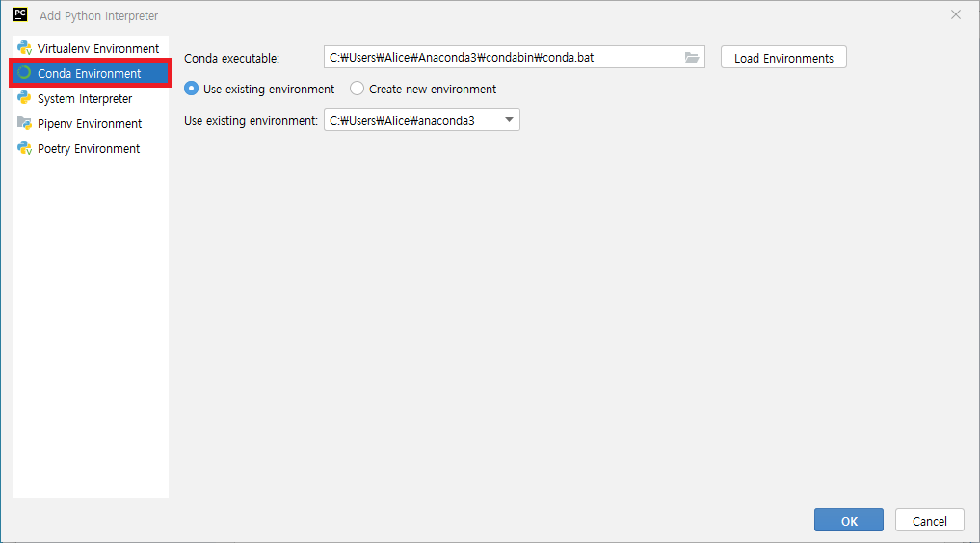This screenshot has width=980, height=543.
Task: Click the Cancel button
Action: pyautogui.click(x=929, y=521)
